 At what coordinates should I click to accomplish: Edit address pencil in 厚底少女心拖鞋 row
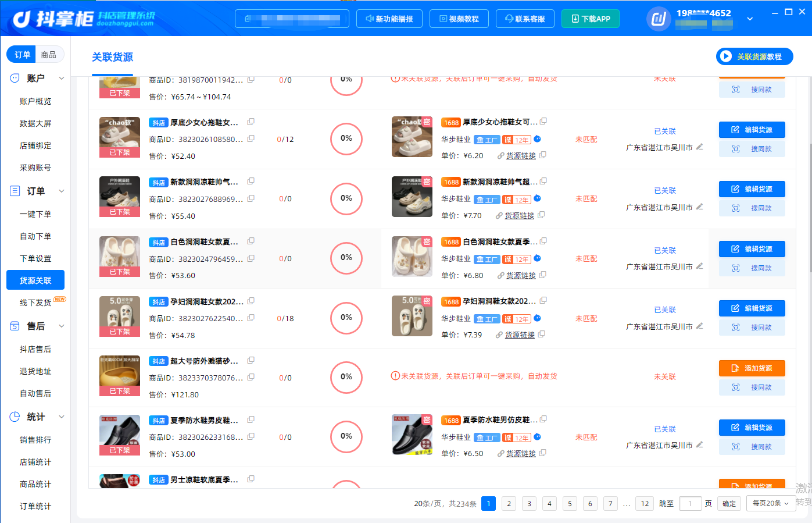700,147
